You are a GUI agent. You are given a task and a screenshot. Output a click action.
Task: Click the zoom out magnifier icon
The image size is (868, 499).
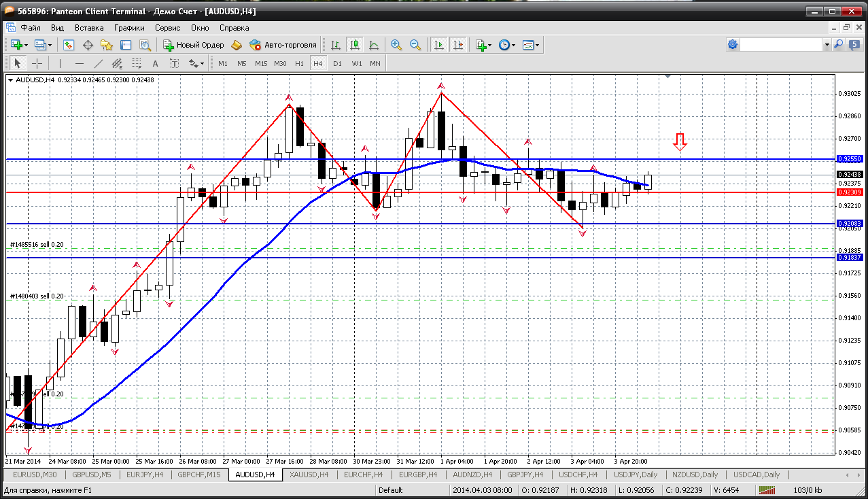click(x=415, y=45)
